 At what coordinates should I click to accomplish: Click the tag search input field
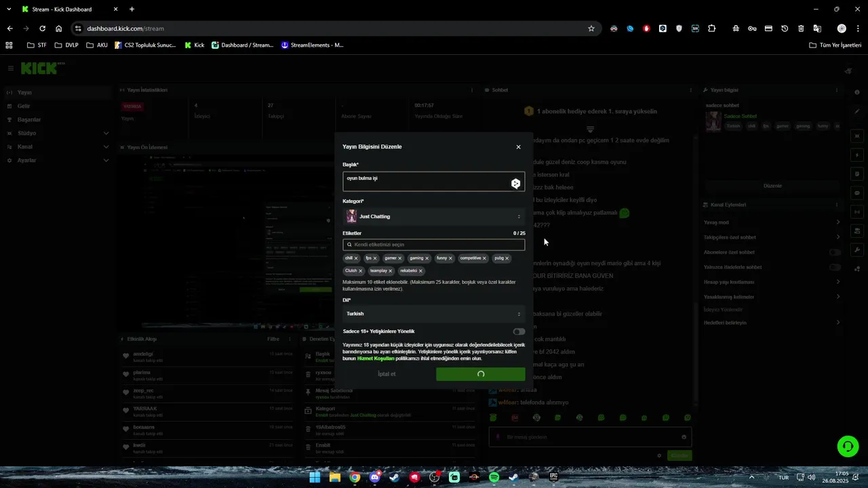[434, 245]
